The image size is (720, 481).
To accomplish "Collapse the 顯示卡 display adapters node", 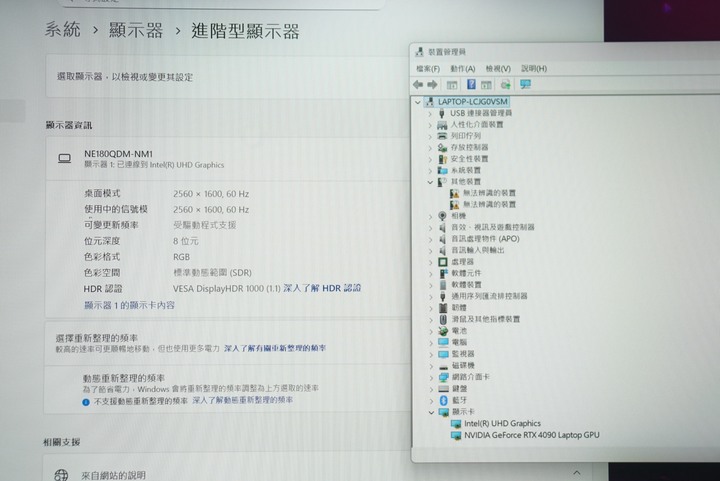I will click(x=431, y=412).
